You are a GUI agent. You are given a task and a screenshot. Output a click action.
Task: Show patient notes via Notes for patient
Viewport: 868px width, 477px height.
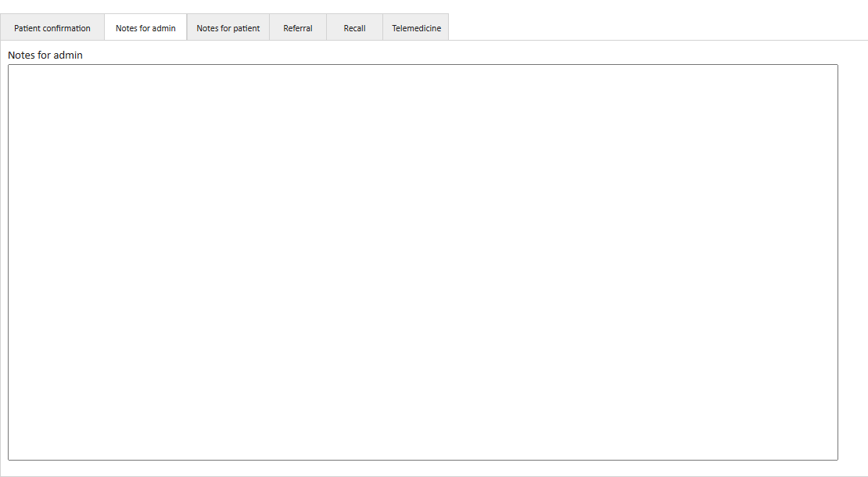click(228, 28)
